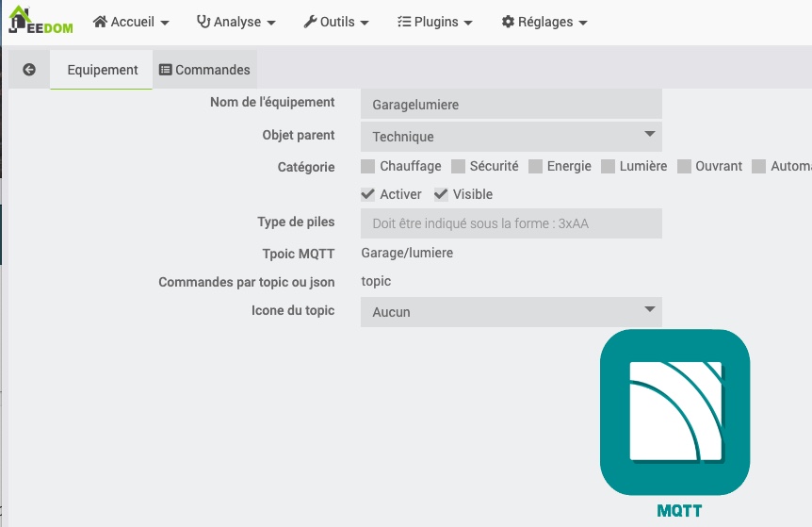Viewport: 812px width, 527px height.
Task: Click the back arrow icon
Action: [29, 70]
